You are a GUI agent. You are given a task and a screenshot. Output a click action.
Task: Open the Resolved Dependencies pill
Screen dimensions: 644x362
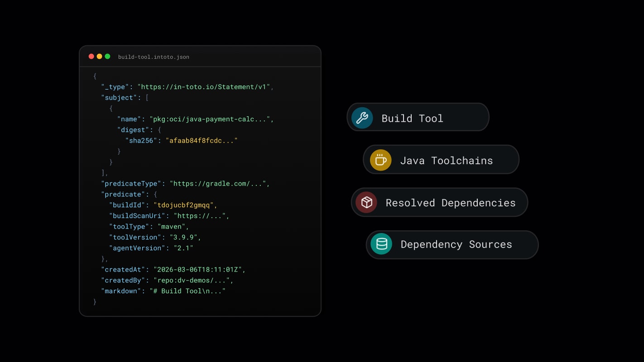tap(440, 202)
